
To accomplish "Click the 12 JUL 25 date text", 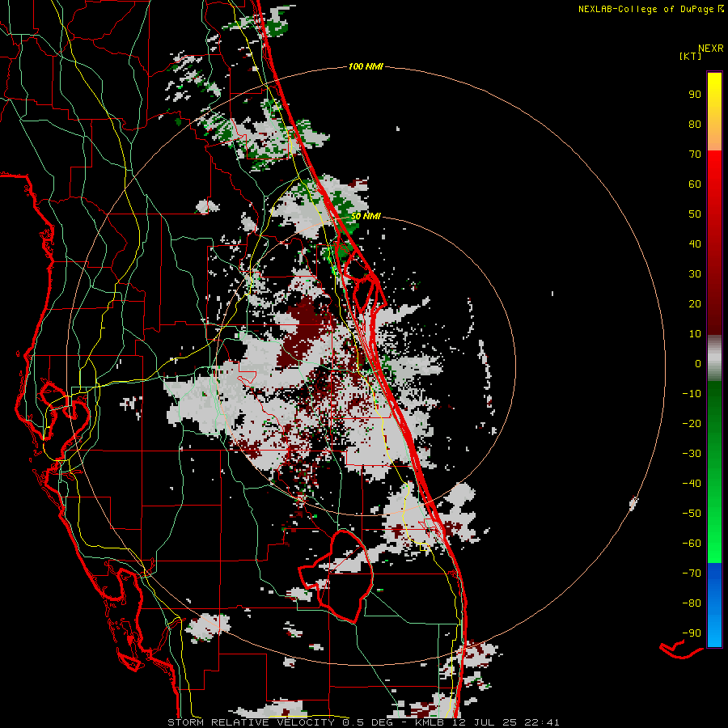I will click(484, 722).
